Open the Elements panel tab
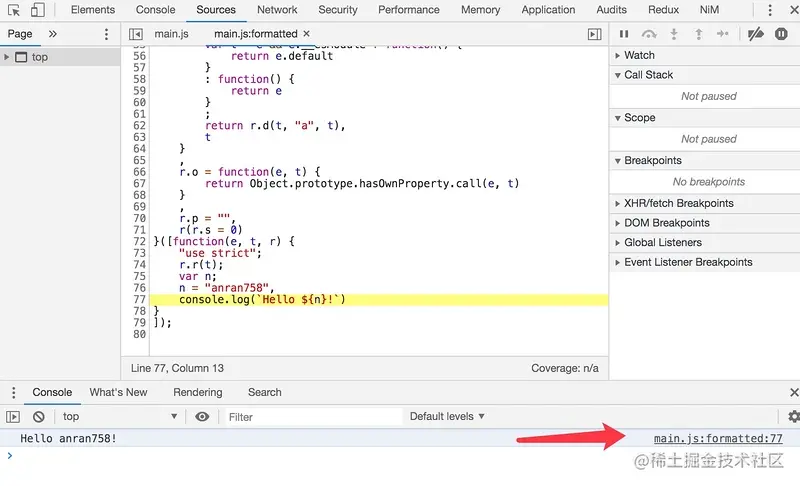The image size is (800, 486). coord(93,10)
